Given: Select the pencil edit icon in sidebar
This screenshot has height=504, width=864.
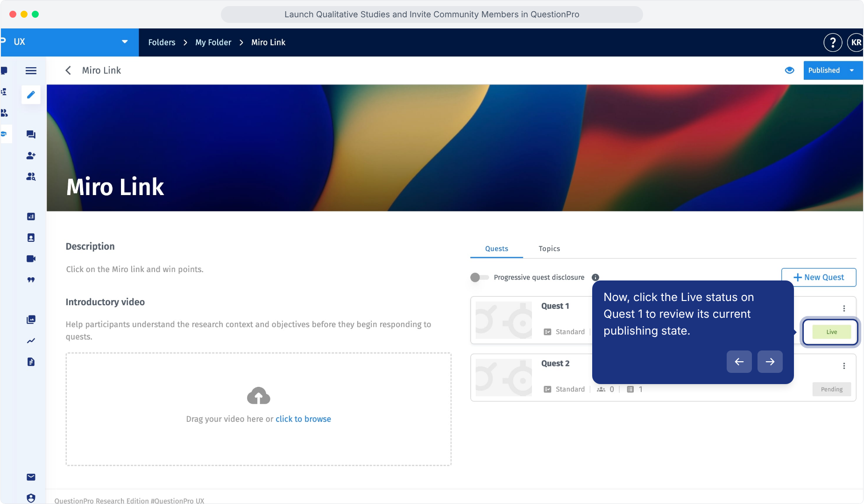Looking at the screenshot, I should pos(31,95).
